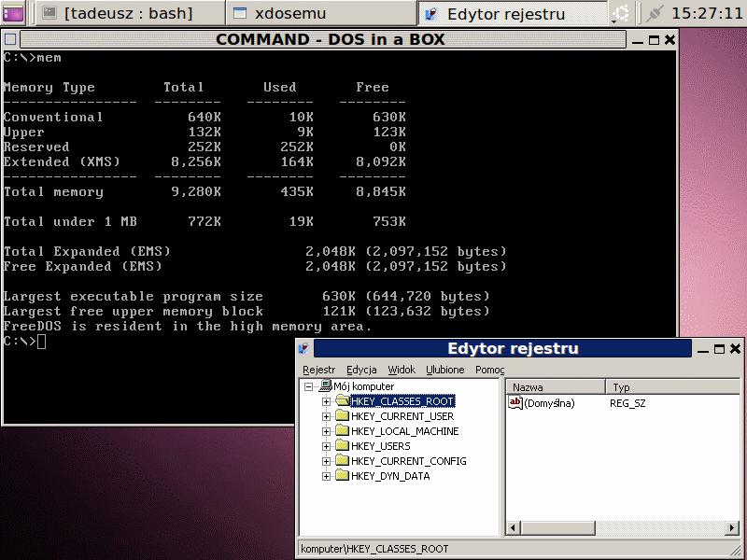
Task: Click the Edytor rejestru window menu icon
Action: (303, 349)
